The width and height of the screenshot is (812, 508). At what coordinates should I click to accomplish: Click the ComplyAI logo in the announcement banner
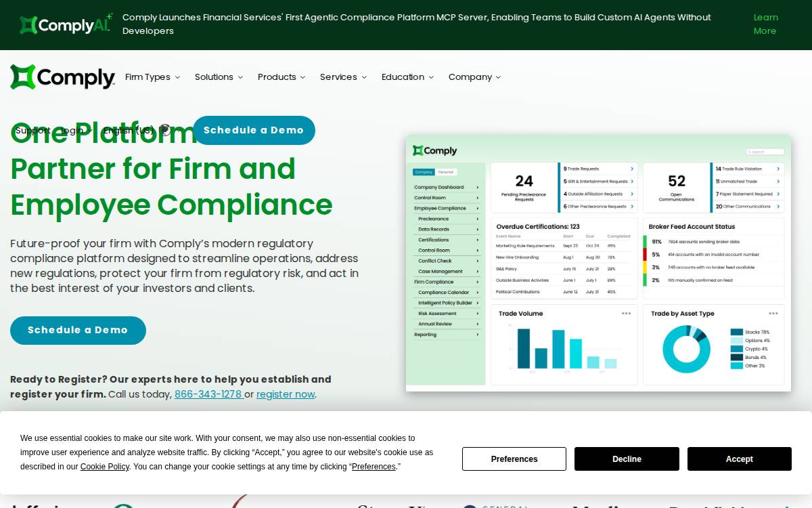point(66,24)
